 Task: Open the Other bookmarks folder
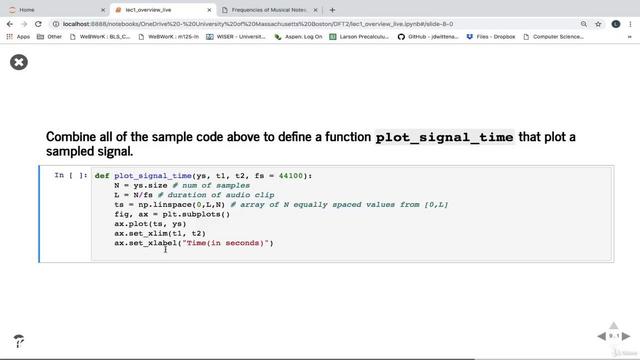[49, 37]
